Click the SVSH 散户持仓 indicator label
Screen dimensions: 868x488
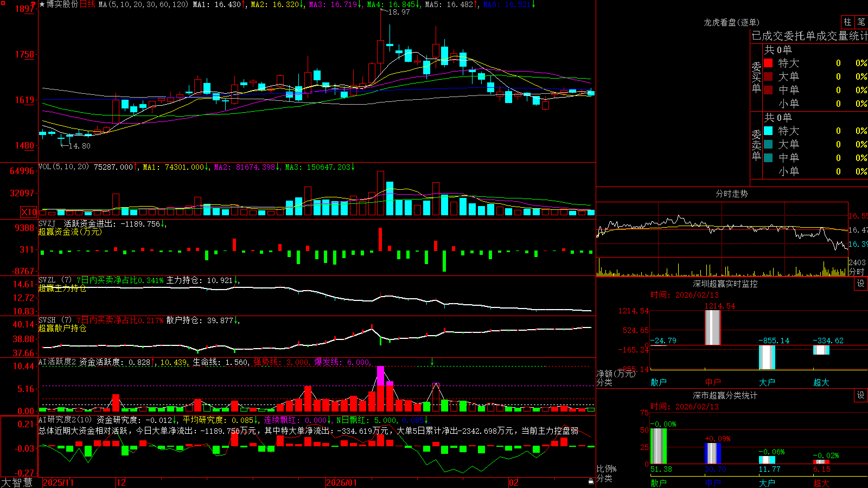tap(55, 320)
